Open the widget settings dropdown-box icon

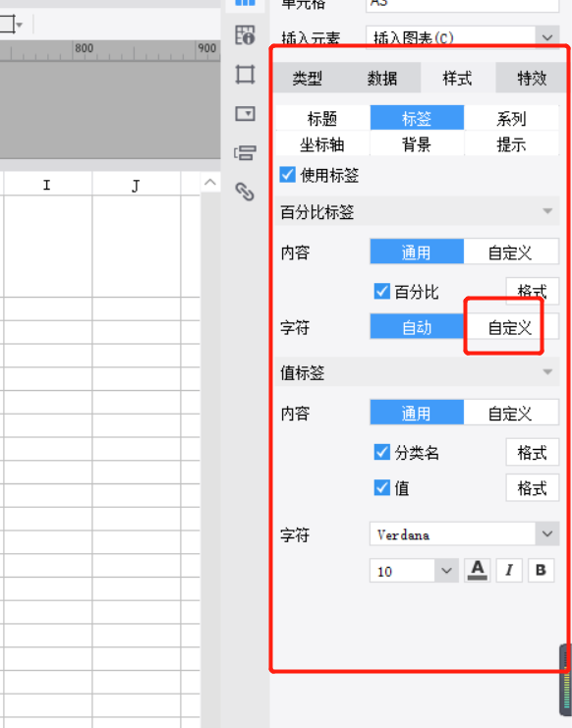(x=245, y=113)
